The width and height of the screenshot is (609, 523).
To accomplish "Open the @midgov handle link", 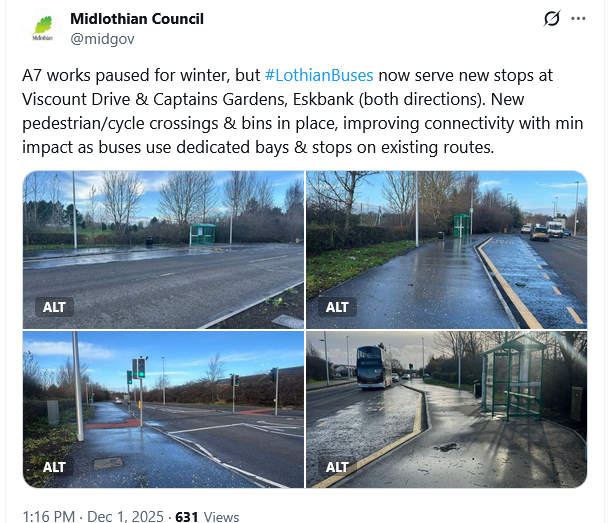I will [x=102, y=39].
